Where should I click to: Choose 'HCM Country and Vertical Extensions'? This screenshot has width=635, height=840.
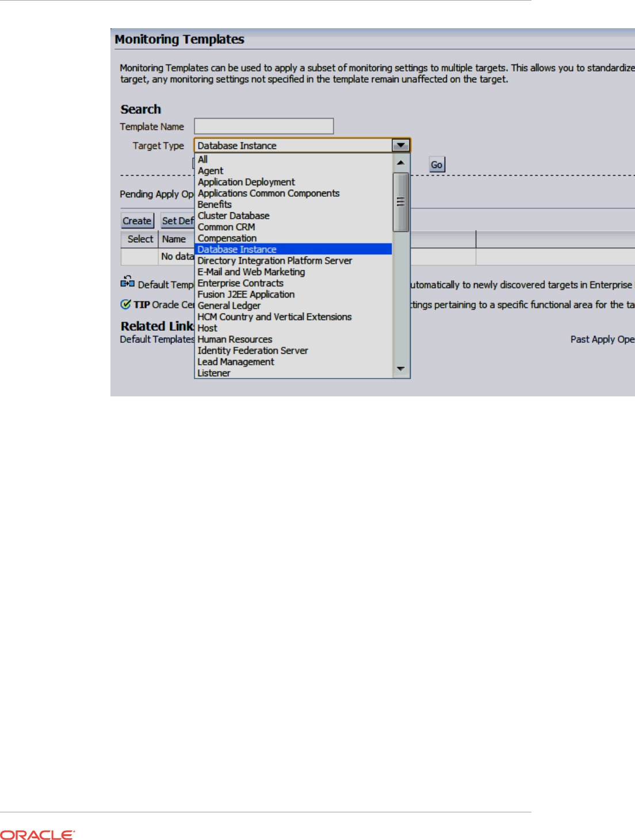tap(294, 316)
